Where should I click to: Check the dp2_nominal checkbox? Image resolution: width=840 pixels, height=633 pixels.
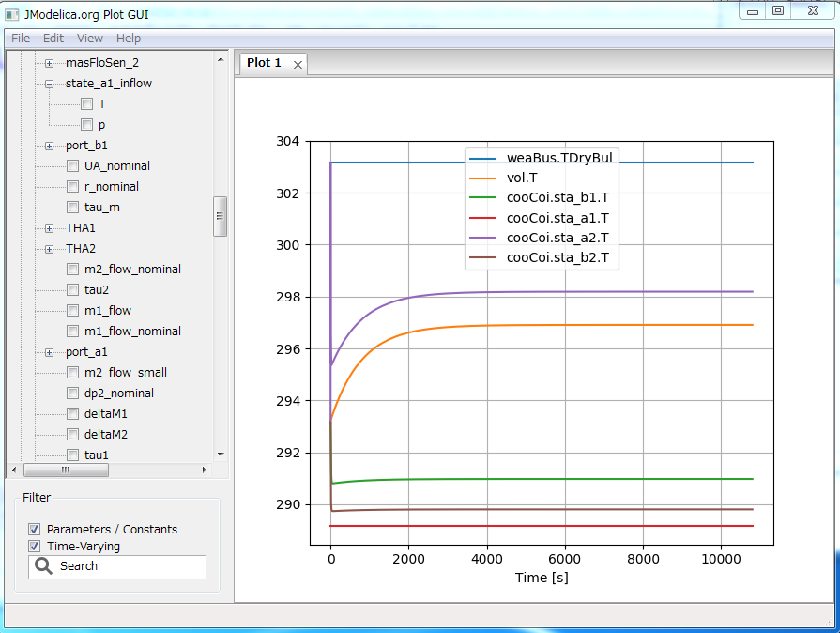pyautogui.click(x=72, y=393)
